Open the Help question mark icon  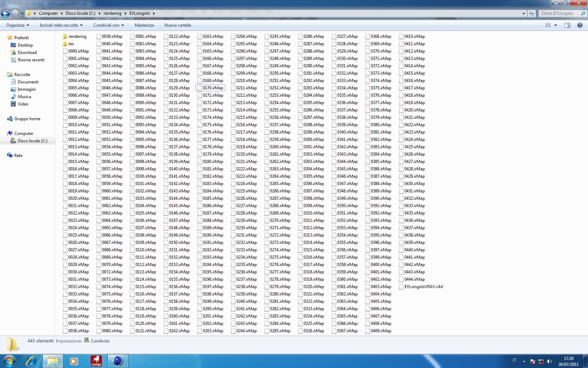click(x=580, y=25)
